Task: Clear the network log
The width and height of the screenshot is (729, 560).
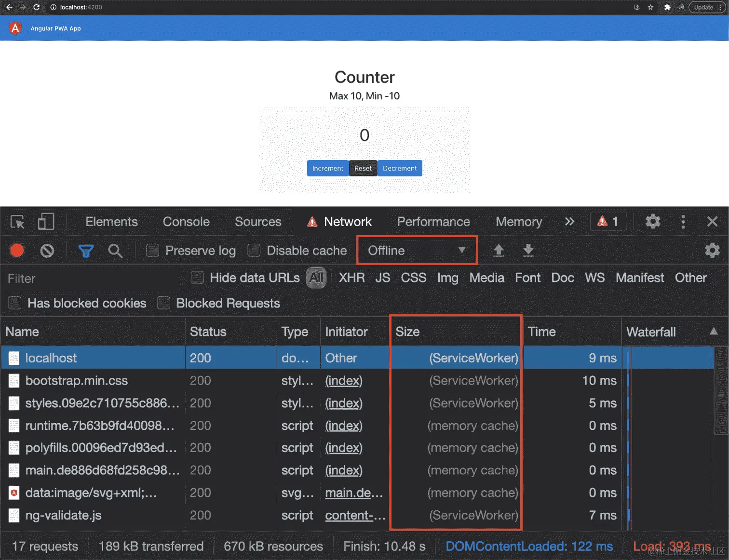Action: pos(47,251)
